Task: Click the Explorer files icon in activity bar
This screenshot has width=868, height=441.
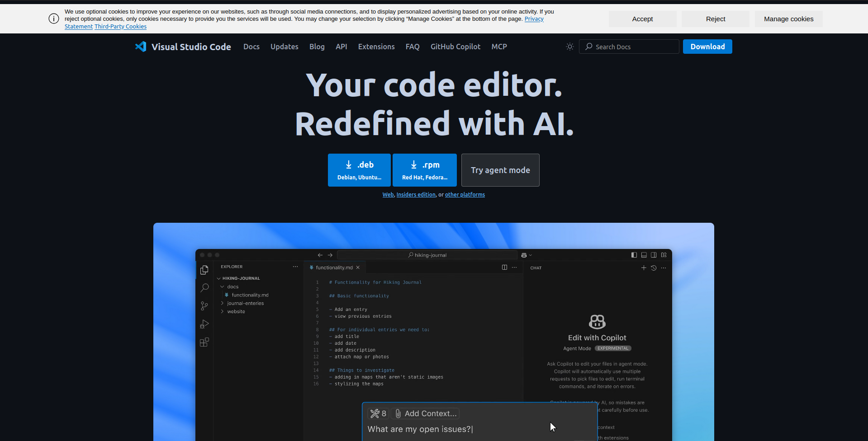Action: pyautogui.click(x=204, y=270)
